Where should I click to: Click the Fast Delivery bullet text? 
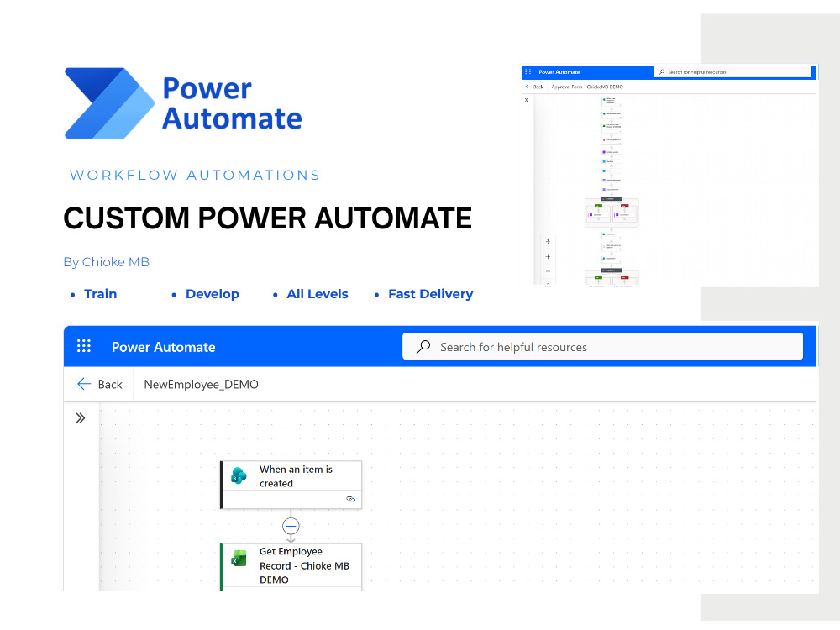tap(431, 293)
